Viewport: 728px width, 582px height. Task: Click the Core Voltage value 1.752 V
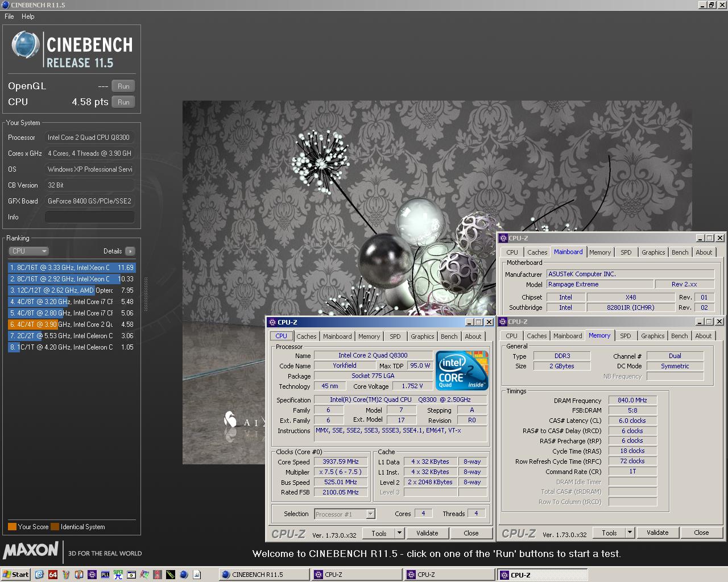tap(413, 386)
